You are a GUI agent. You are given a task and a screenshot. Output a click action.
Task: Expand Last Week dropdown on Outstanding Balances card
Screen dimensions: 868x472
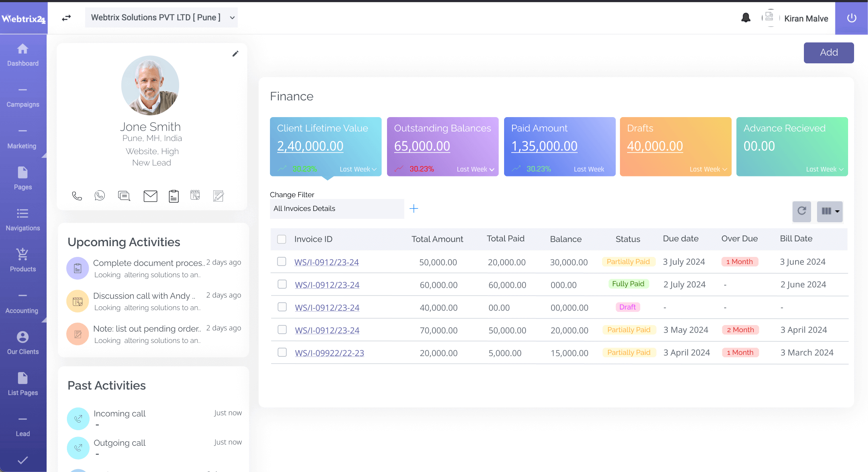point(475,169)
